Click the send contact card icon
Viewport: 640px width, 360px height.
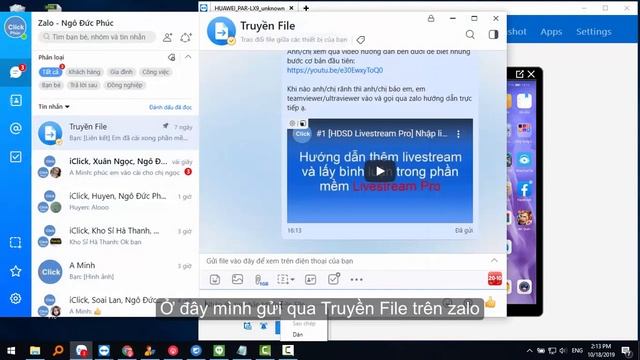(310, 280)
